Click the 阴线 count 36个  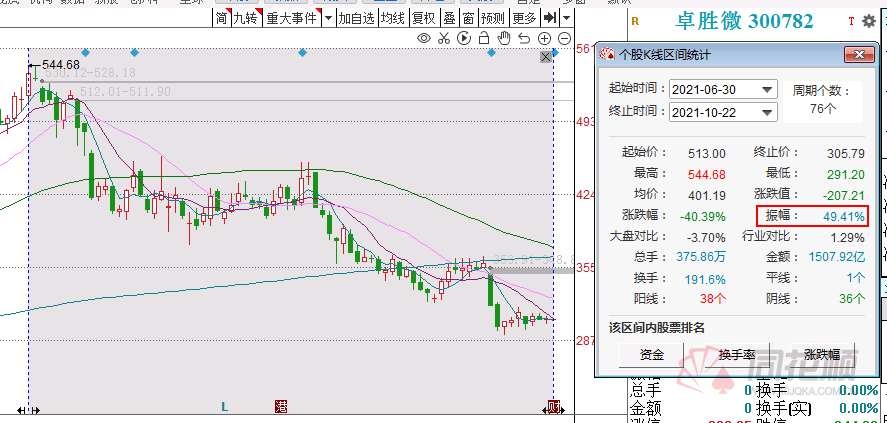point(851,299)
